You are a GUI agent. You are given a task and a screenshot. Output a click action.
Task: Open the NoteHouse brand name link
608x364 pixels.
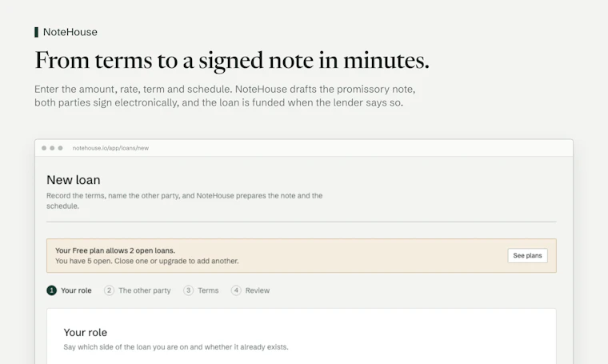pos(70,32)
